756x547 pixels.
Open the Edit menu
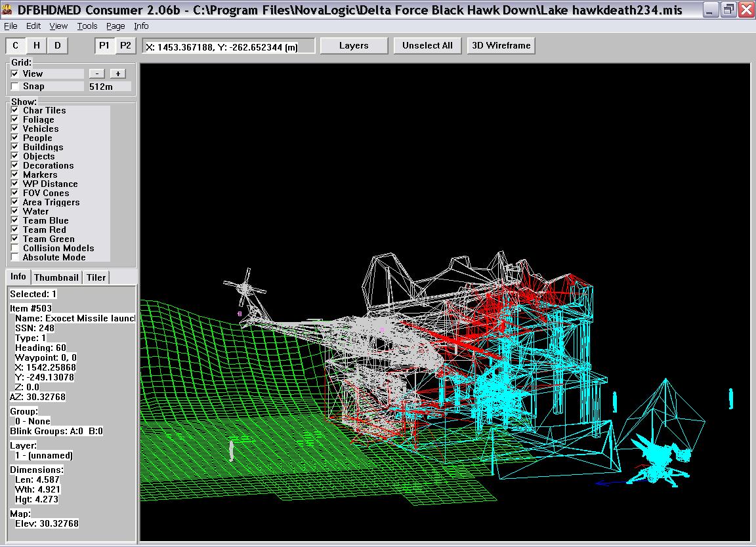point(33,26)
